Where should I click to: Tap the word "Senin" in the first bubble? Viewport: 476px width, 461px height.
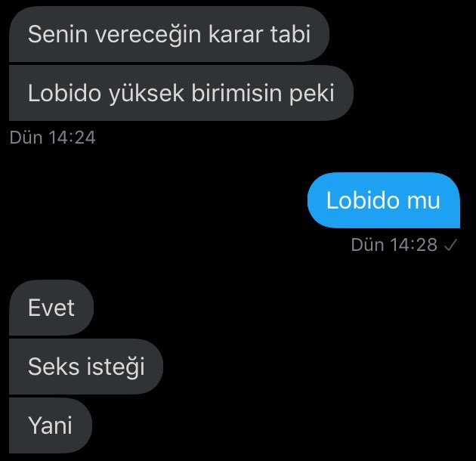[x=58, y=34]
